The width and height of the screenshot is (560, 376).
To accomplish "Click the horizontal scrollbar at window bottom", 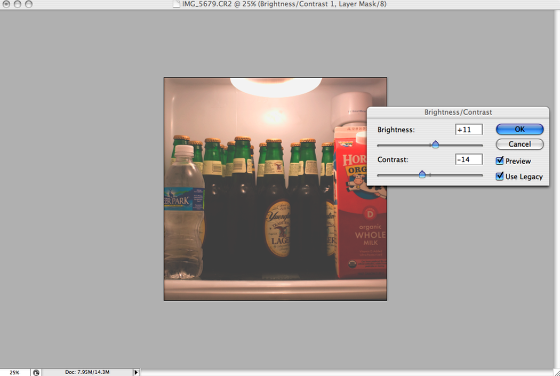I will pyautogui.click(x=346, y=373).
